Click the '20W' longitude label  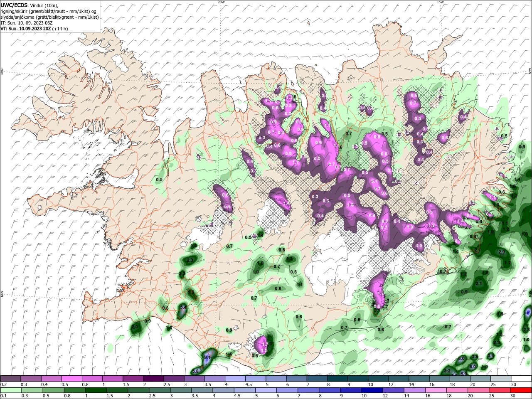(221, 2)
